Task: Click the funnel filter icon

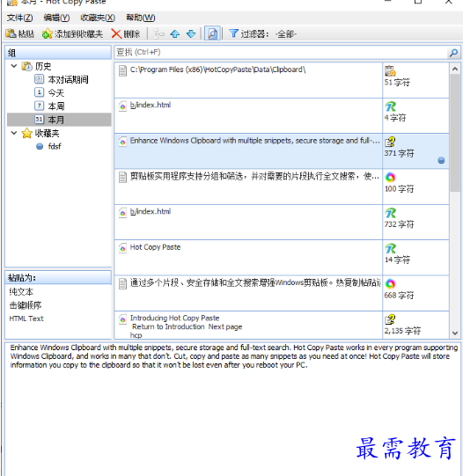Action: 233,33
